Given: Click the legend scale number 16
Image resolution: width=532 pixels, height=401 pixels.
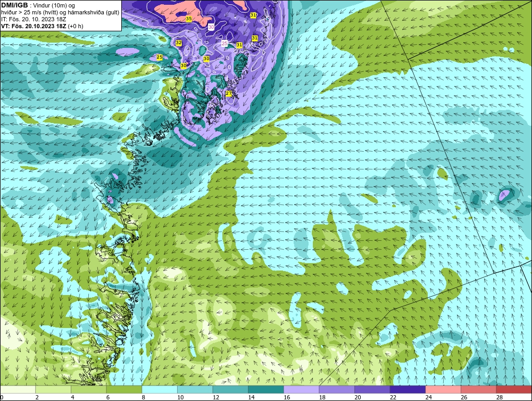Looking at the screenshot, I should [287, 397].
